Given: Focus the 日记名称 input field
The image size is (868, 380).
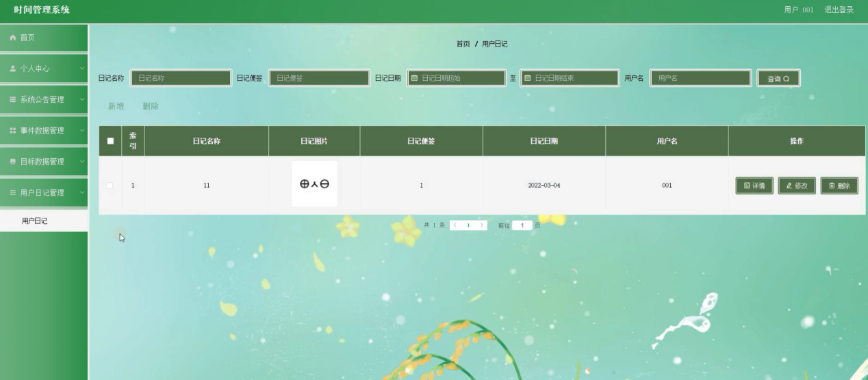Looking at the screenshot, I should (181, 78).
